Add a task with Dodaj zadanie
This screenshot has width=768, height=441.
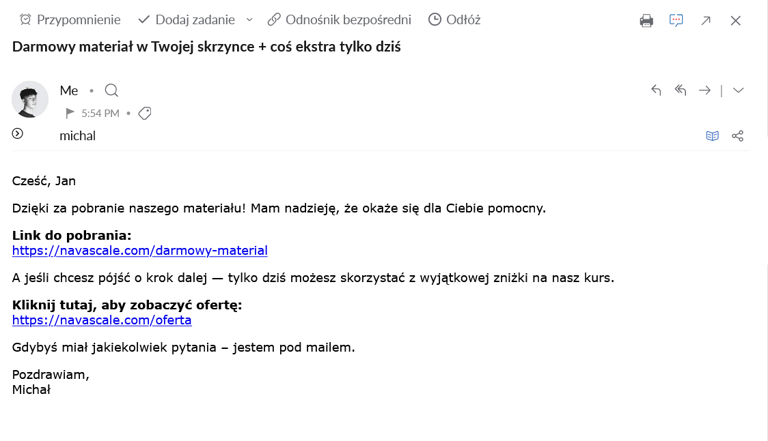(x=187, y=20)
